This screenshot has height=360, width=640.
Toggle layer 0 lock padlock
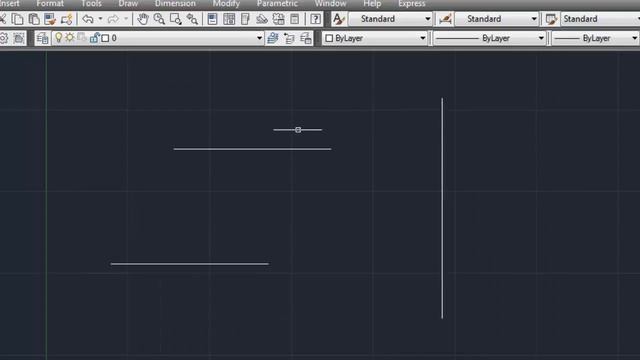(x=94, y=38)
